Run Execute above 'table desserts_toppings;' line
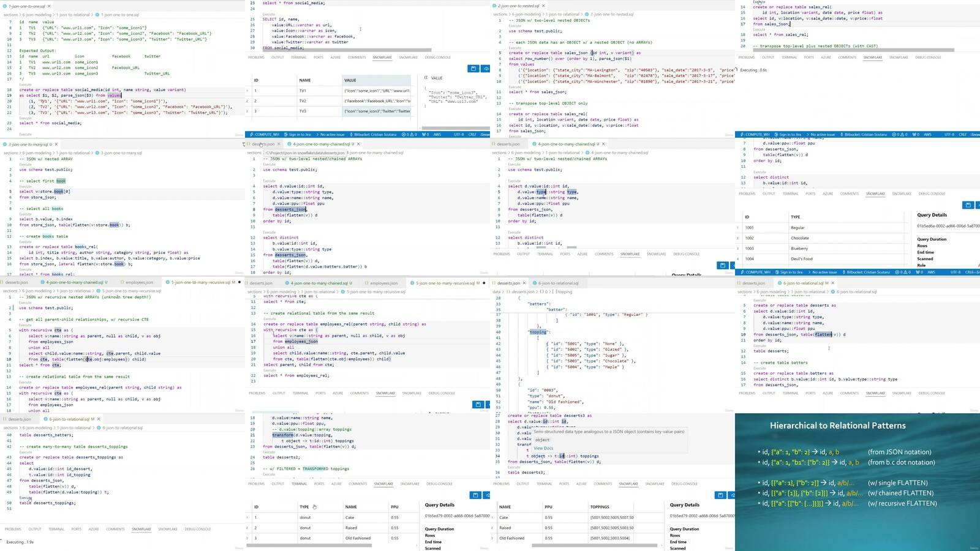This screenshot has height=551, width=980. click(x=25, y=498)
